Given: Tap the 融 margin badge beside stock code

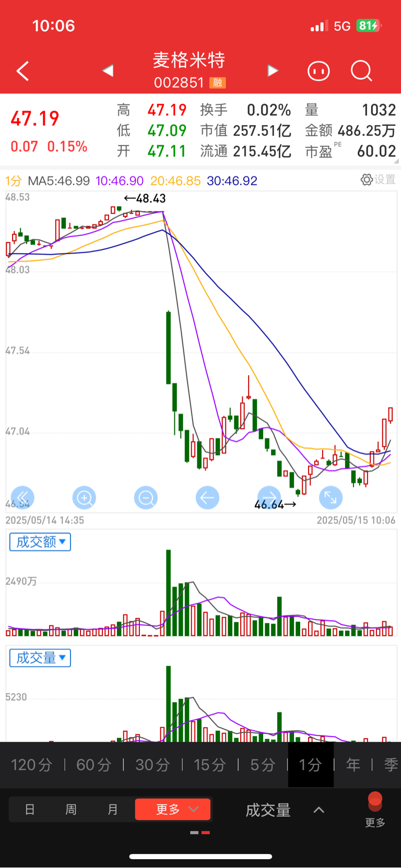Looking at the screenshot, I should (x=218, y=82).
